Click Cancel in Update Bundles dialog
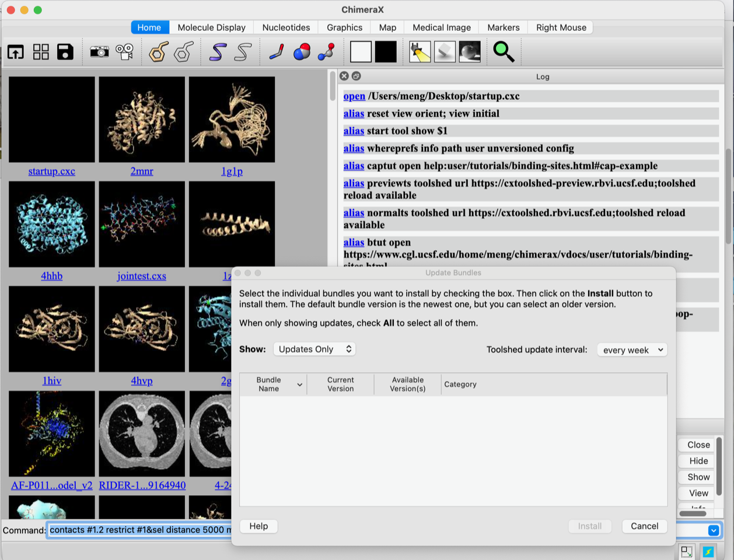734x560 pixels. click(x=644, y=526)
